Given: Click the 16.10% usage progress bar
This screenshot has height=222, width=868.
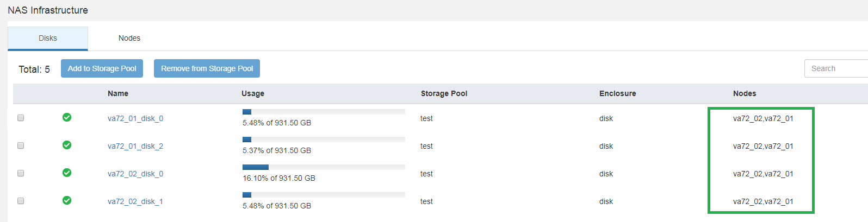Looking at the screenshot, I should point(324,167).
